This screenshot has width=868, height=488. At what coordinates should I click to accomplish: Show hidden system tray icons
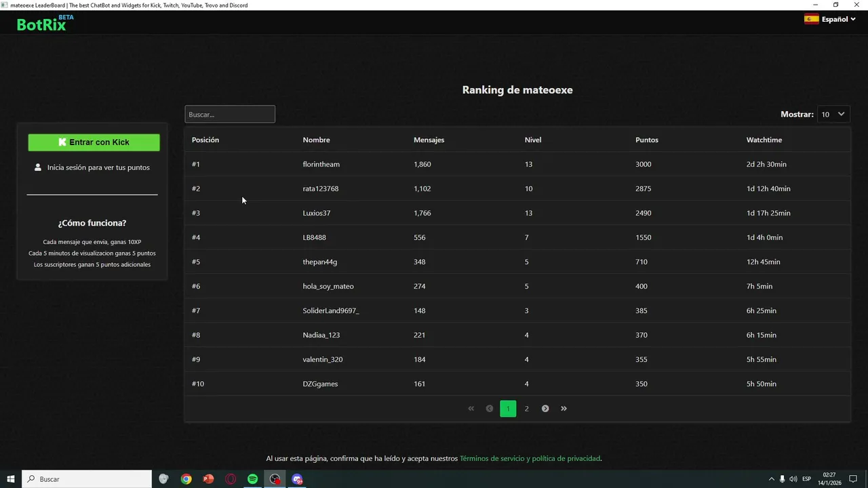[771, 479]
